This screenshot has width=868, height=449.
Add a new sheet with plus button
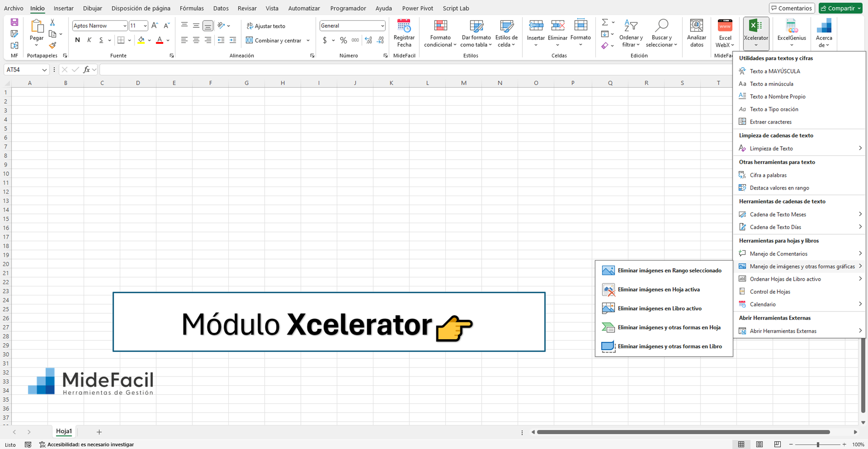(x=99, y=432)
